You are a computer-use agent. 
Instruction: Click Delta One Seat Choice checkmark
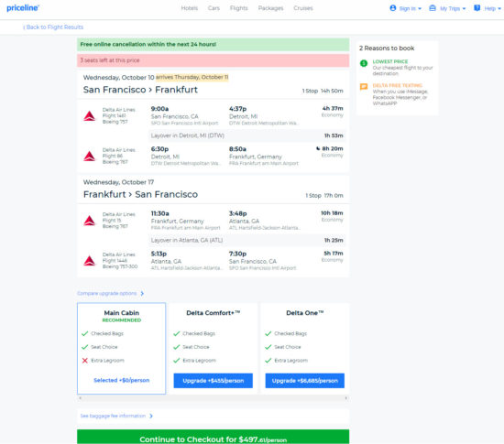point(268,347)
